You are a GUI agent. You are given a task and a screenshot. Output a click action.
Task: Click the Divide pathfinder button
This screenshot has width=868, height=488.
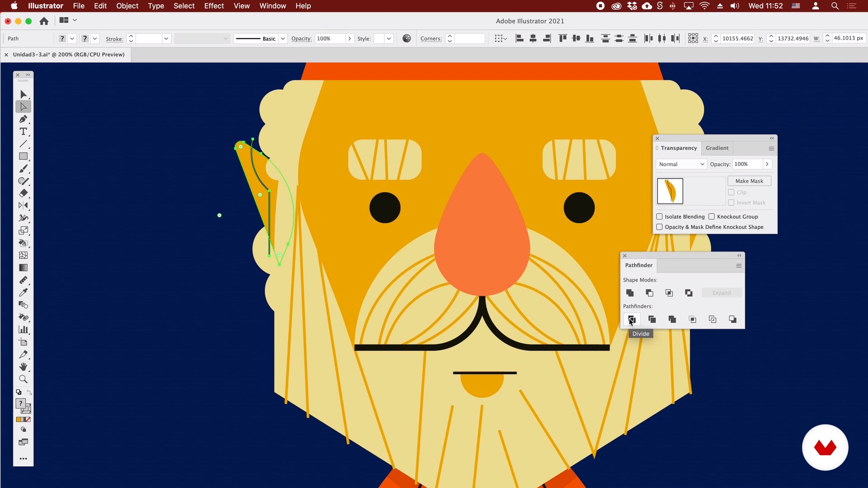pyautogui.click(x=632, y=319)
